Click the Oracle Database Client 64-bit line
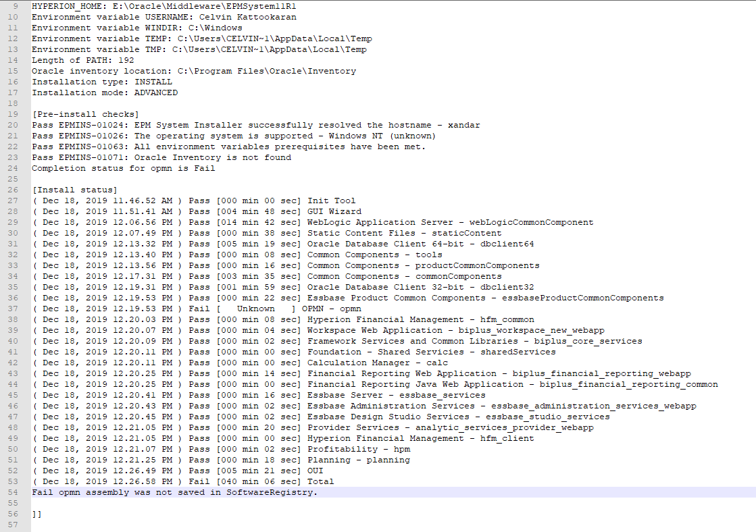Screen dimensions: 756x532 [283, 244]
